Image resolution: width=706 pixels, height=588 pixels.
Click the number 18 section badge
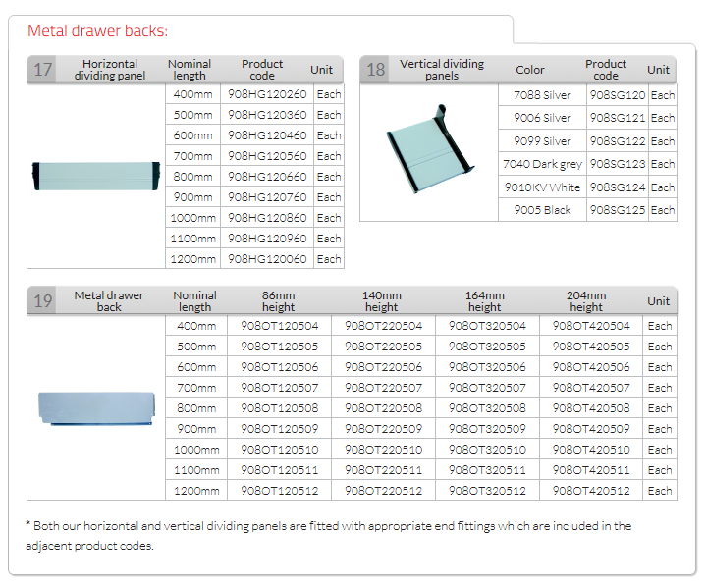pos(375,70)
